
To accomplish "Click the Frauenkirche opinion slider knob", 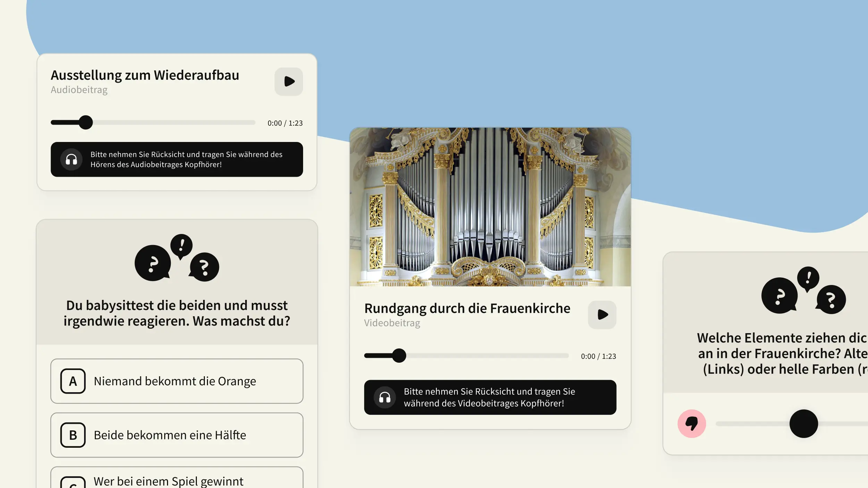I will coord(804,424).
